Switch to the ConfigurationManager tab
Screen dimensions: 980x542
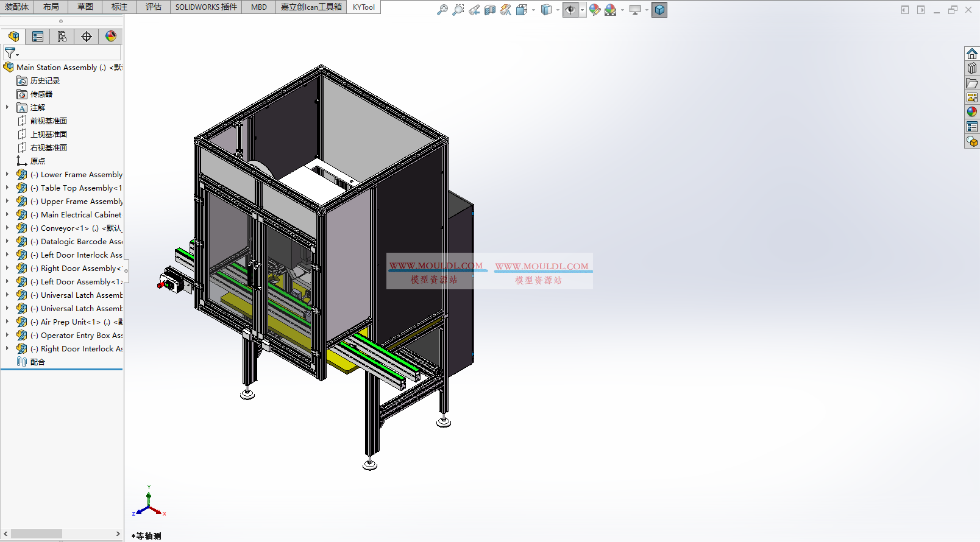(x=62, y=37)
